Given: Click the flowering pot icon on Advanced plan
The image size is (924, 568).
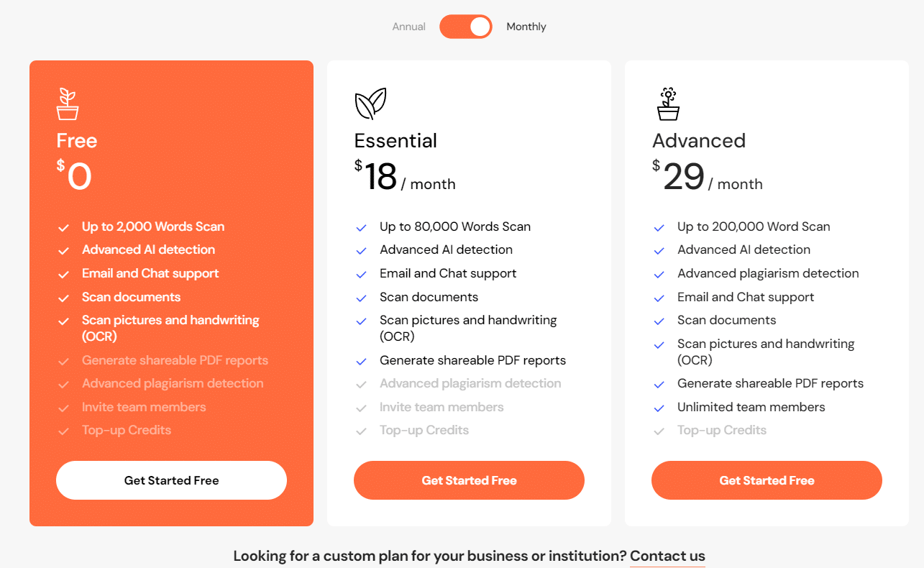Looking at the screenshot, I should coord(668,104).
